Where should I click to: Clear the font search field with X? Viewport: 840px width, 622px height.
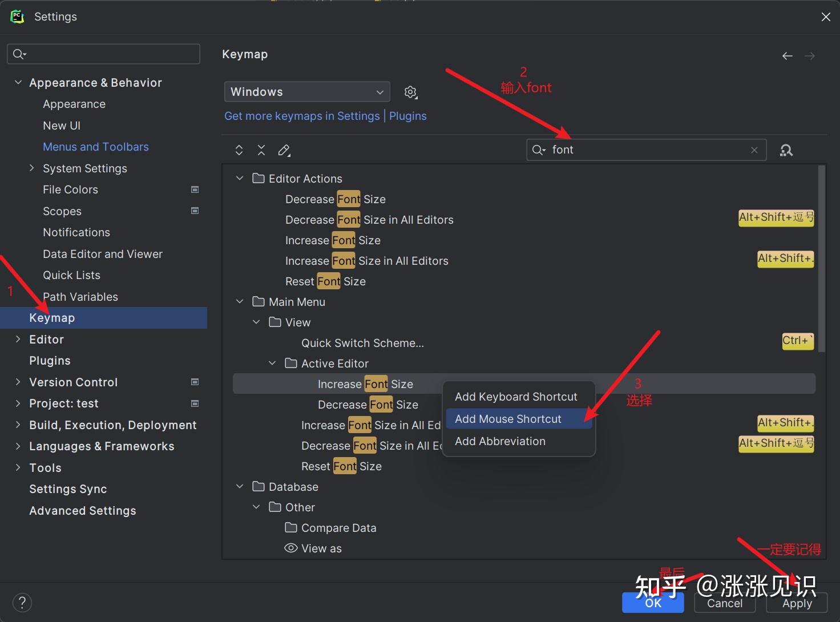754,150
